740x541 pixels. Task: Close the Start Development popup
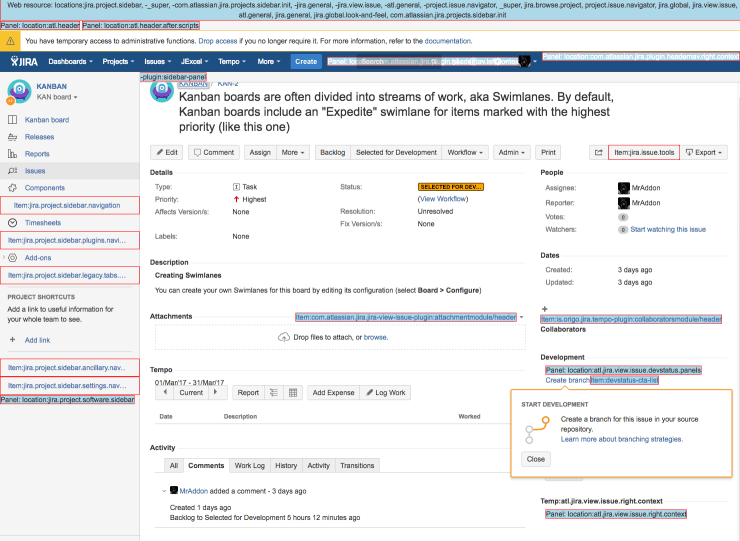535,459
